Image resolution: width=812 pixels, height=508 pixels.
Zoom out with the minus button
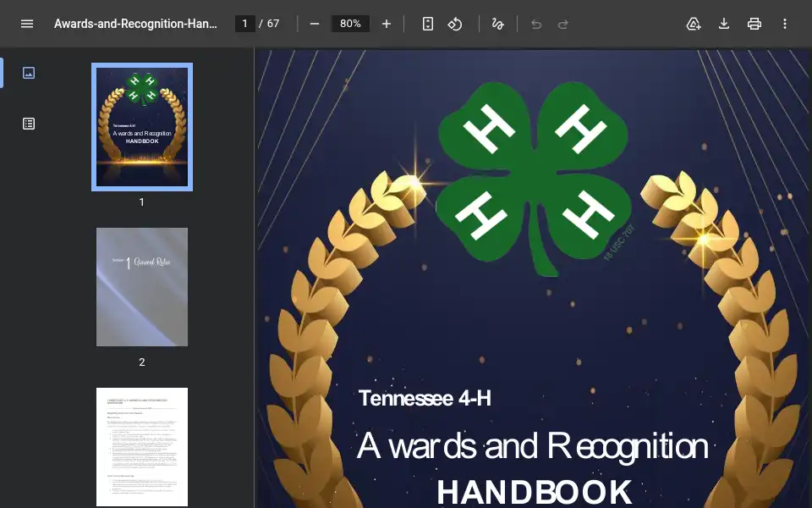[315, 24]
